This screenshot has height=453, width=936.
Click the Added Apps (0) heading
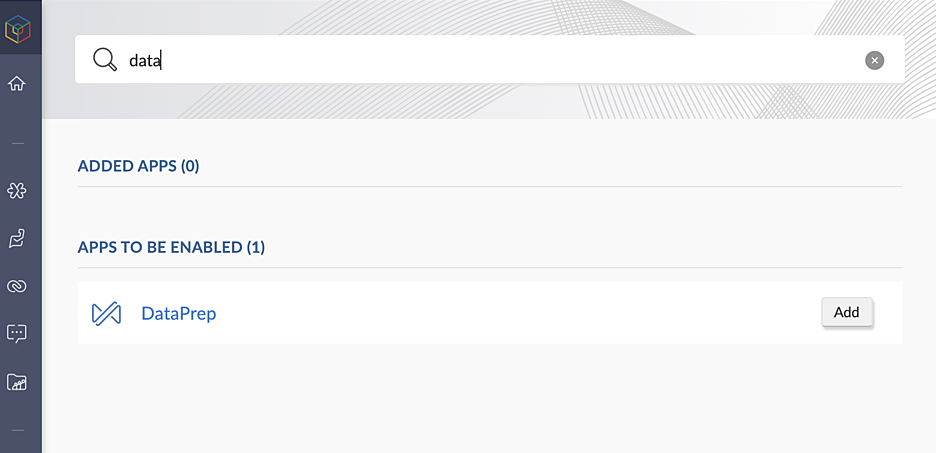138,166
